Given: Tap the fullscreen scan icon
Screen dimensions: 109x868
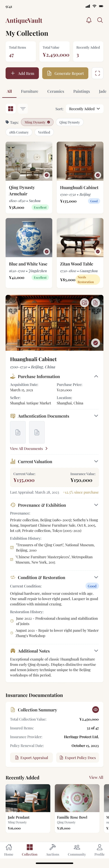Looking at the screenshot, I should click(98, 73).
